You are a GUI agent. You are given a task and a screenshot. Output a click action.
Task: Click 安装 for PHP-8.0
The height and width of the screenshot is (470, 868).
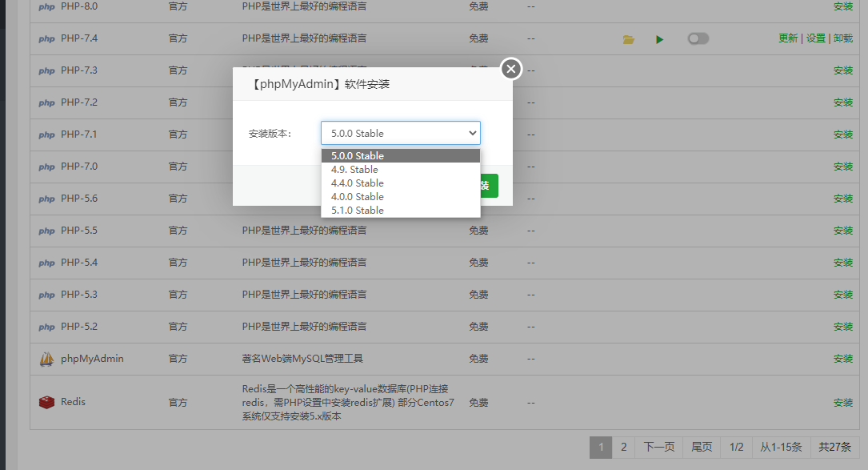tap(843, 6)
